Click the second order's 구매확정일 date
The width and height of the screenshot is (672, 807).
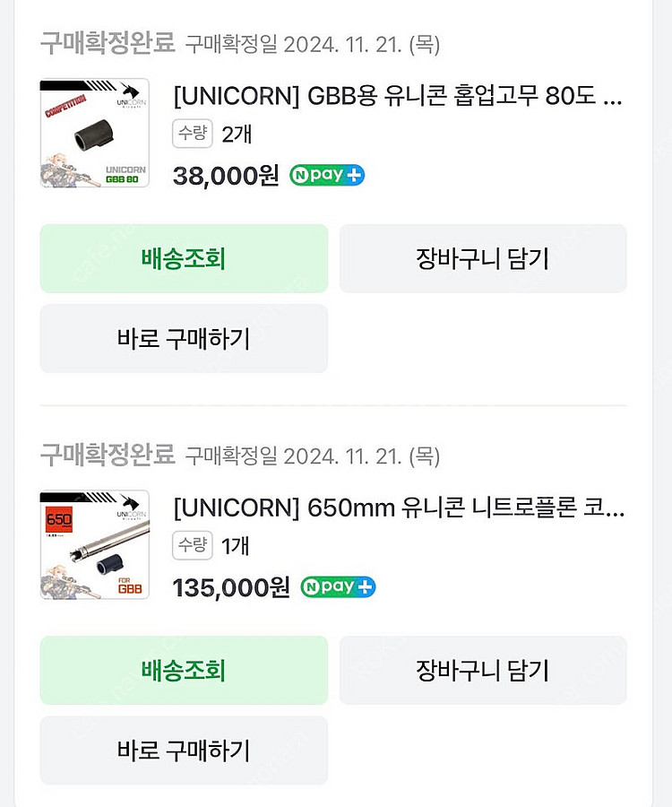(x=312, y=456)
